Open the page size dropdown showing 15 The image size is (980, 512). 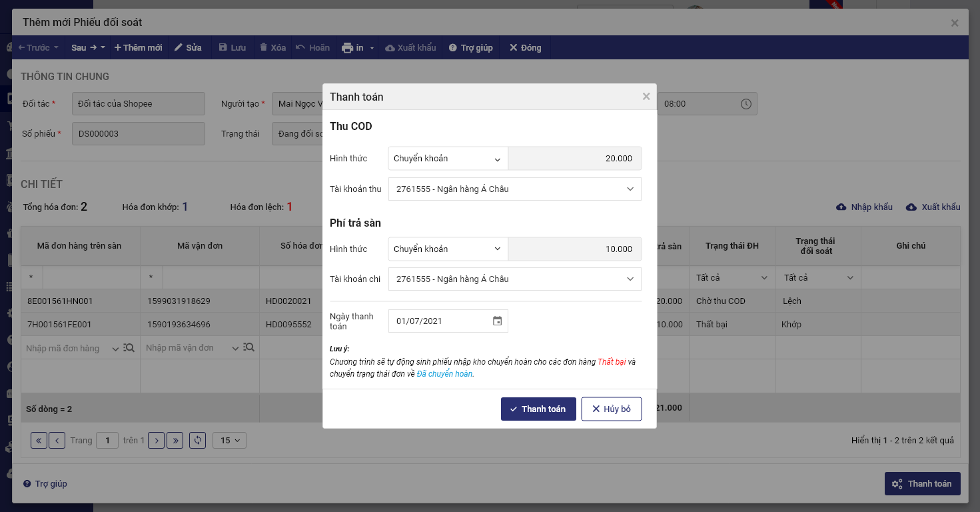click(x=229, y=440)
